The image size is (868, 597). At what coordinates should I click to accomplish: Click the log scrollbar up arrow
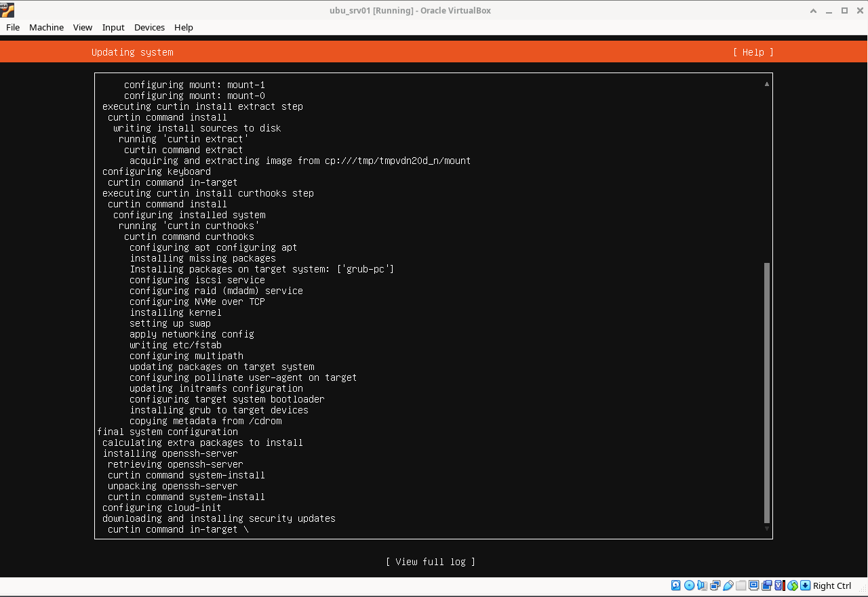point(767,84)
